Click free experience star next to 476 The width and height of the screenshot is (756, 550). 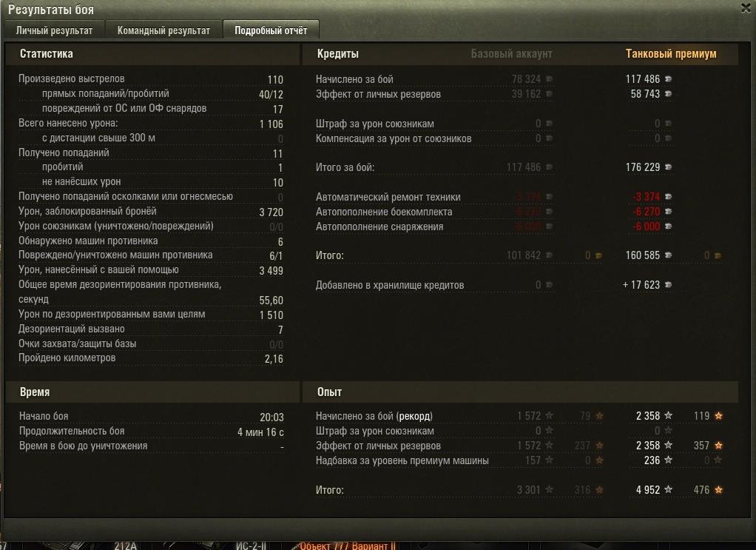tap(718, 490)
